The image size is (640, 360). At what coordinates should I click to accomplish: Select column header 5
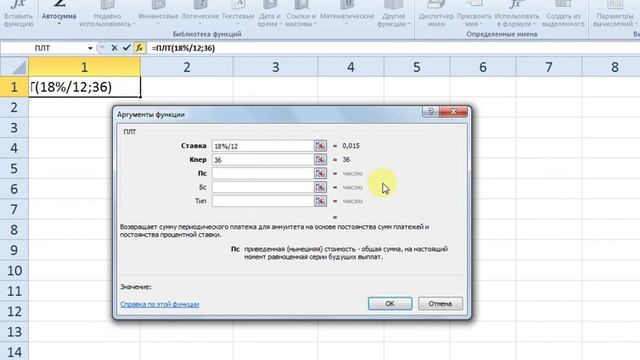[417, 67]
